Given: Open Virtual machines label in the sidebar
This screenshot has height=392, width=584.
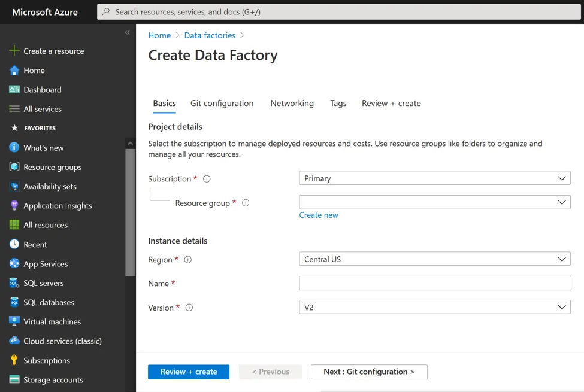Looking at the screenshot, I should [x=52, y=321].
